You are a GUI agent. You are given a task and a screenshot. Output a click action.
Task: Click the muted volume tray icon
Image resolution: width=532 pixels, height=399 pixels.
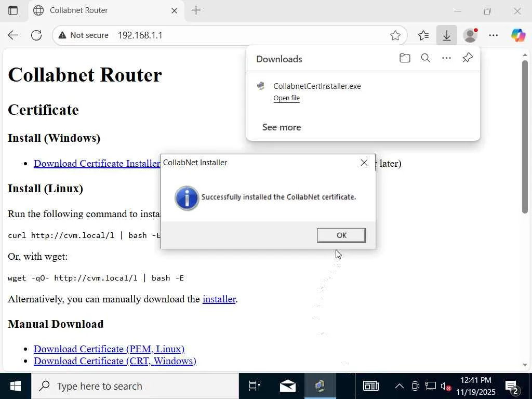click(x=446, y=386)
